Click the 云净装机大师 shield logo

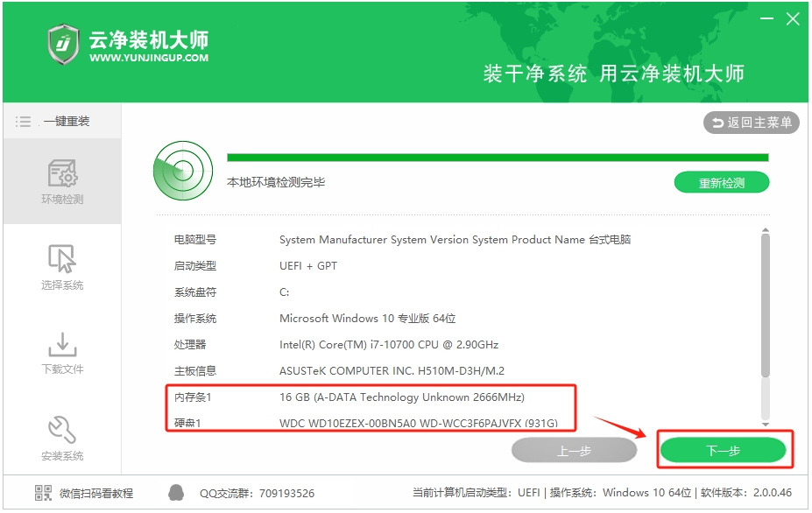click(63, 44)
